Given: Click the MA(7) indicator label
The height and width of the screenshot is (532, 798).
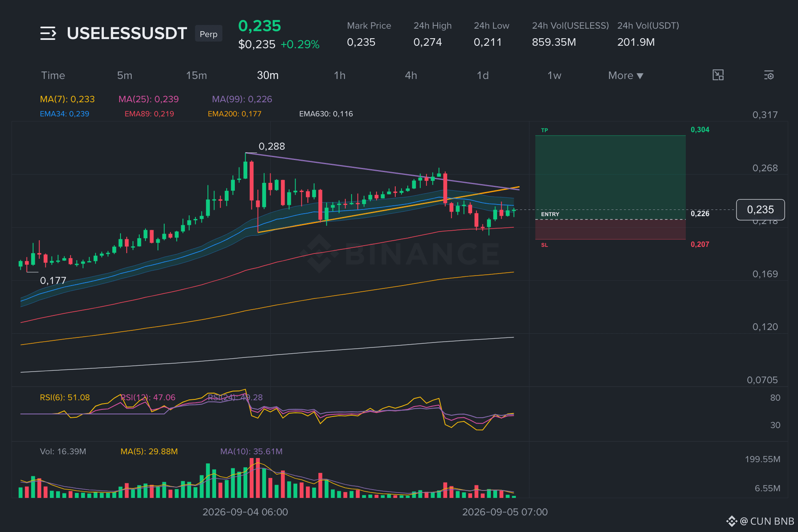Looking at the screenshot, I should tap(67, 99).
